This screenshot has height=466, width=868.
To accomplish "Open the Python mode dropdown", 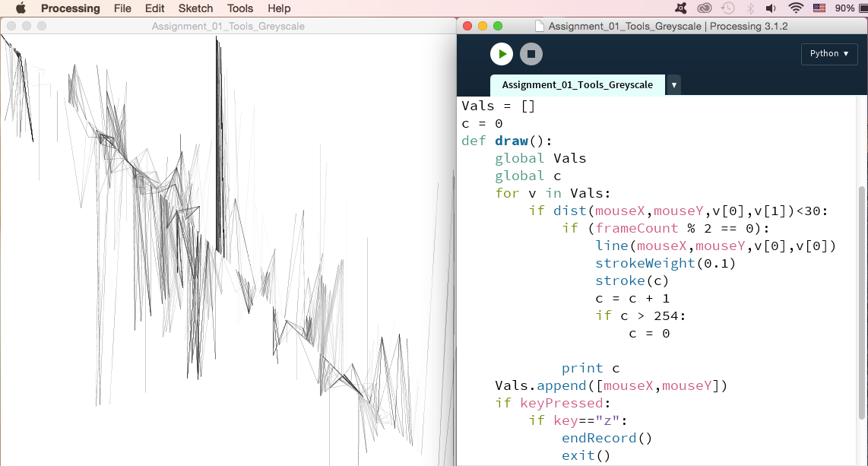I will [x=828, y=54].
